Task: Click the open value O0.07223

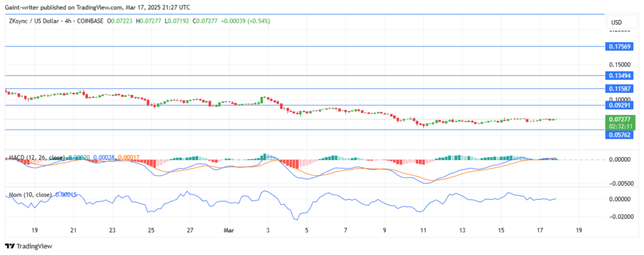Action: 119,21
